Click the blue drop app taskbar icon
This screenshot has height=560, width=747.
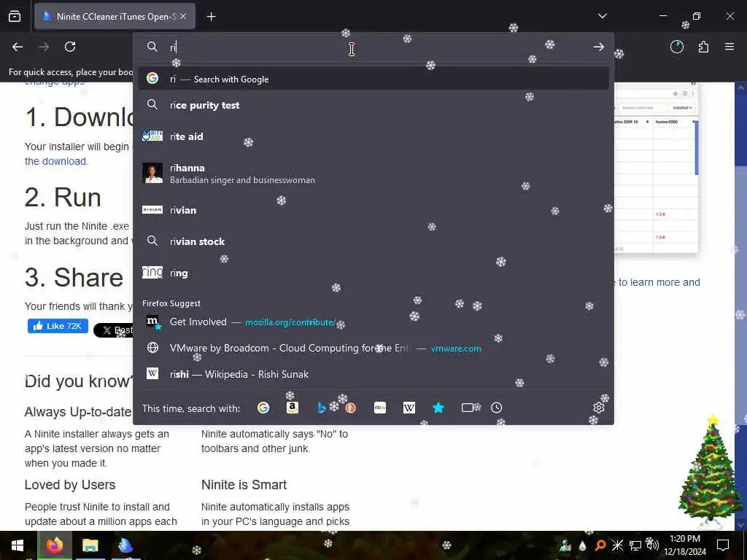[x=125, y=545]
